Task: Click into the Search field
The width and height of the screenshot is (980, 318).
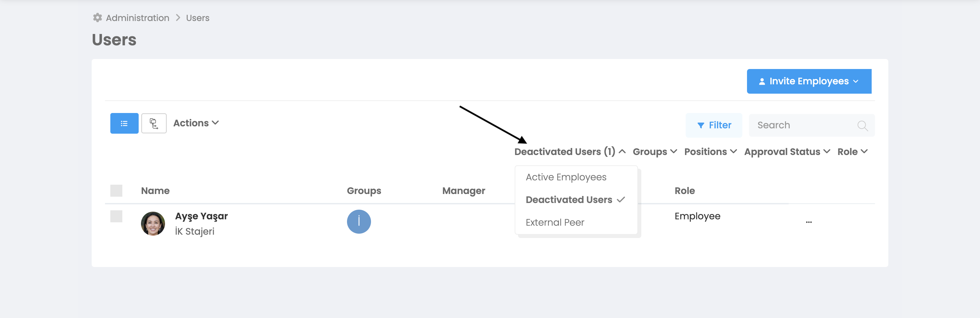Action: [x=803, y=126]
